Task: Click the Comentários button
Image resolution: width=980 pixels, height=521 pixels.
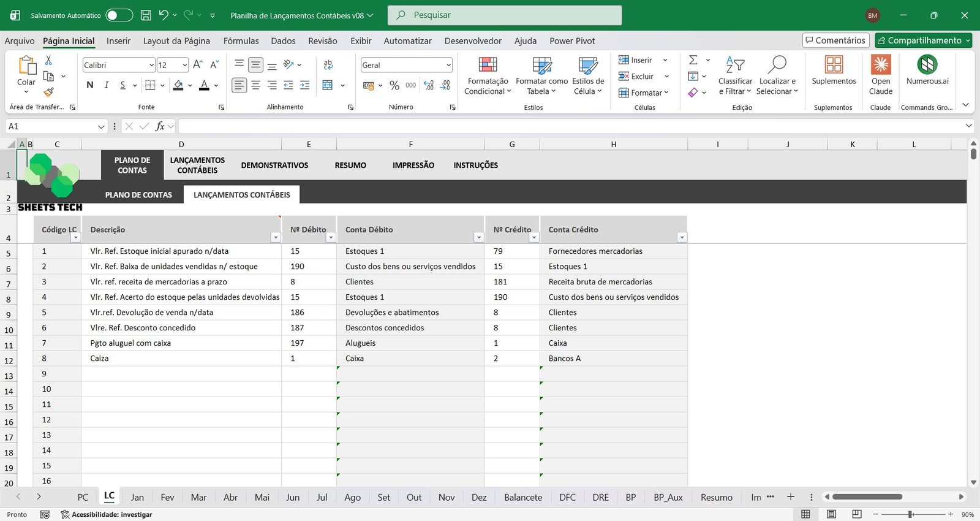Action: tap(835, 40)
